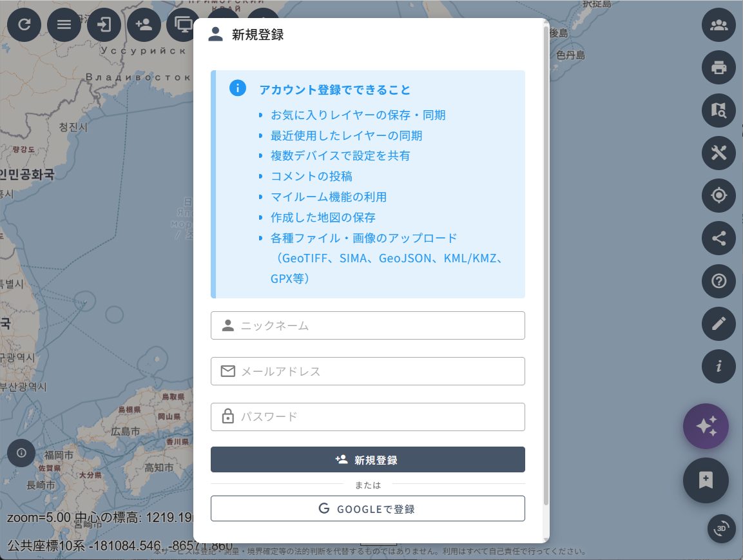Open the purple AI sparkle button
This screenshot has height=560, width=743.
706,426
